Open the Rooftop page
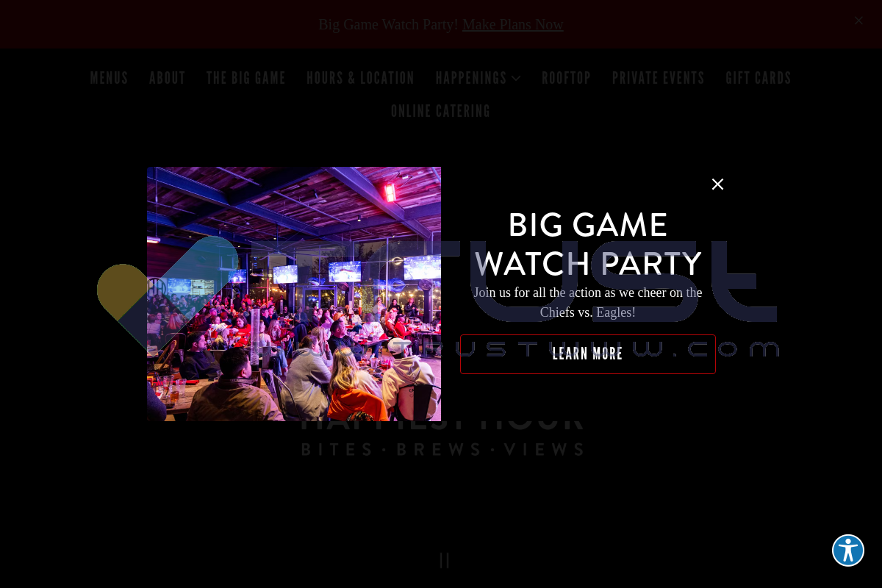The width and height of the screenshot is (882, 588). click(x=567, y=78)
